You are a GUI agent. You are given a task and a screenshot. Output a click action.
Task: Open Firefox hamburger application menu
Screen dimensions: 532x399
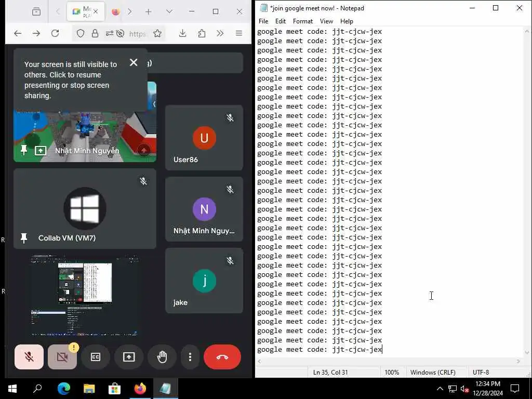[239, 33]
